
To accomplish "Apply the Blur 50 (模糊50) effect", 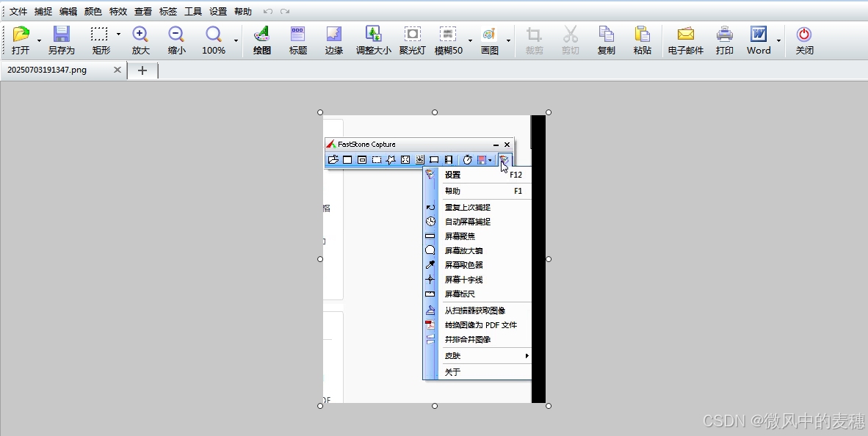I will click(449, 40).
